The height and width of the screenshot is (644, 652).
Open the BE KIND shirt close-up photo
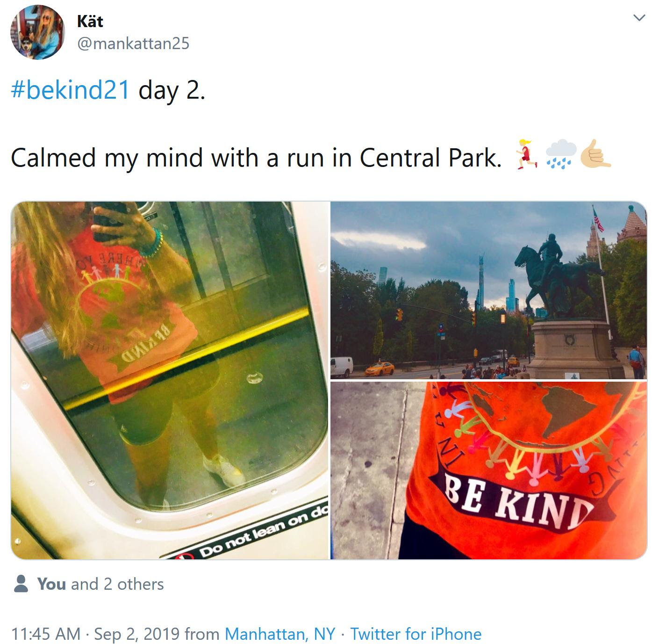pyautogui.click(x=489, y=470)
